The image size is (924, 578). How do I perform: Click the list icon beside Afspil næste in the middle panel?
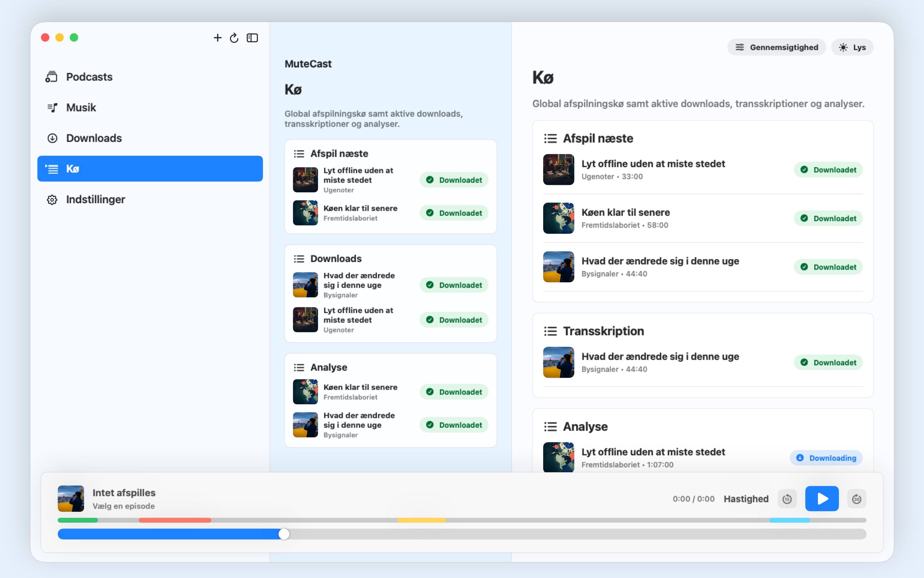[299, 154]
